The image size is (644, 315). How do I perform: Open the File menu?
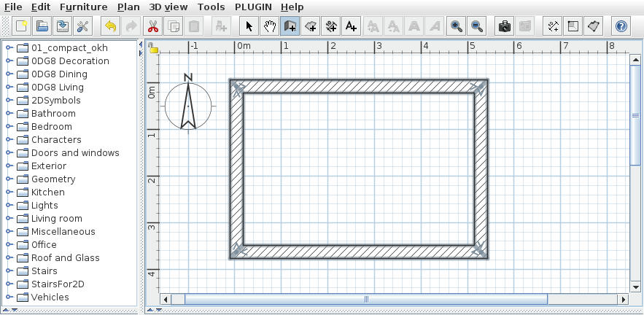tap(13, 7)
